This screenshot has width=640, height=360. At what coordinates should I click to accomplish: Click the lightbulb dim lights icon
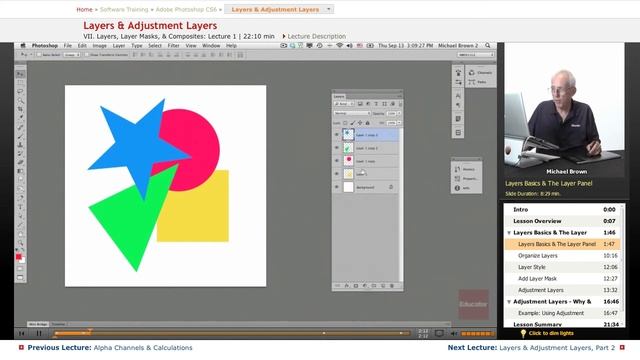click(x=523, y=333)
